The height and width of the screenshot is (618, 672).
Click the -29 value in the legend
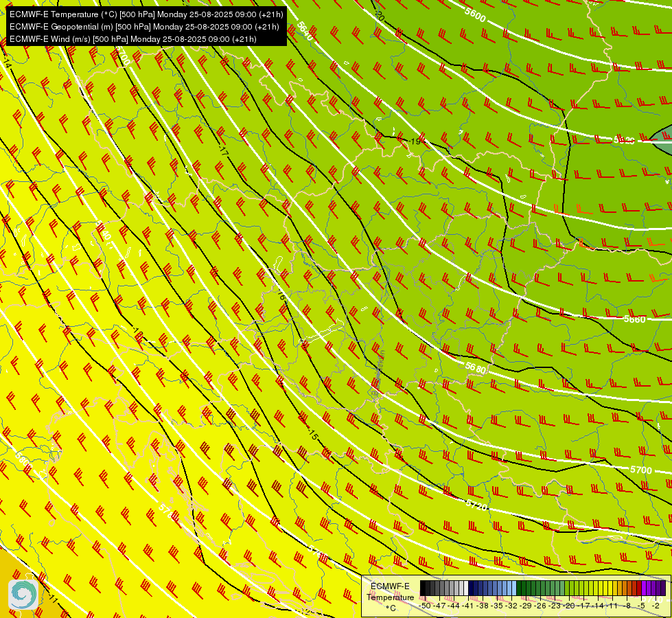526,606
